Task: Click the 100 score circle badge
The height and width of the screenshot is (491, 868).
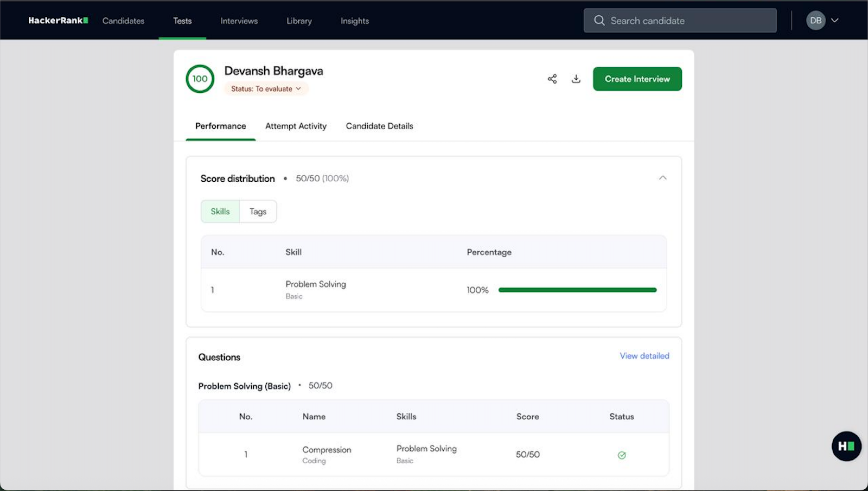Action: pyautogui.click(x=200, y=79)
